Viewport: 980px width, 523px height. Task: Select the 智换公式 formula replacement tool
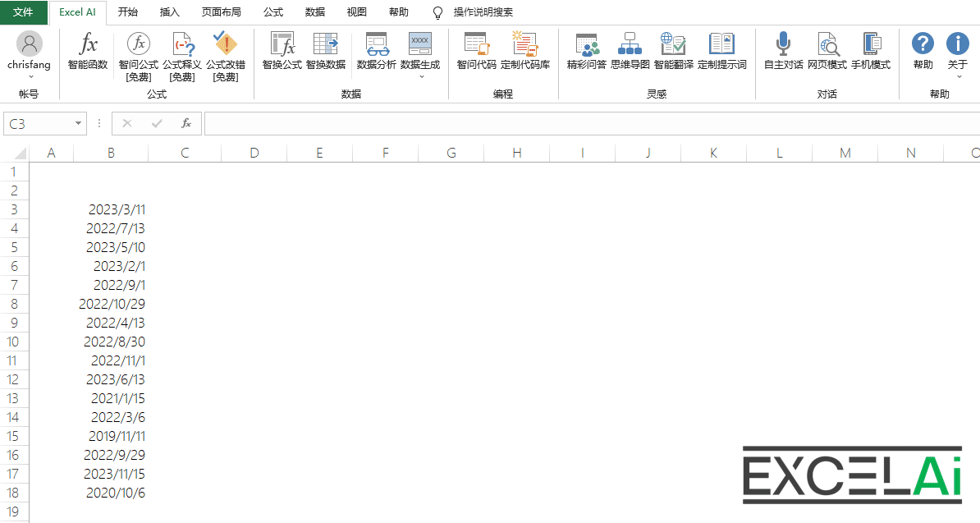pos(282,51)
